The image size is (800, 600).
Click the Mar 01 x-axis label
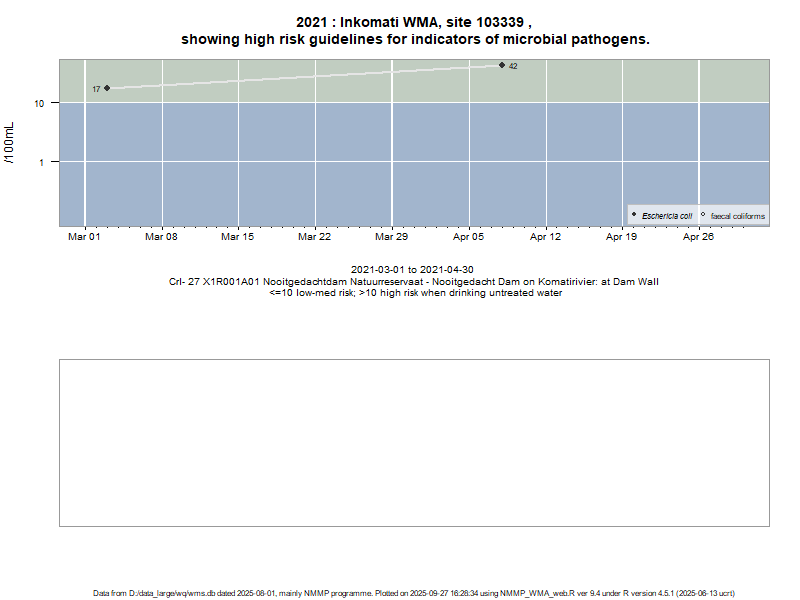pos(85,237)
